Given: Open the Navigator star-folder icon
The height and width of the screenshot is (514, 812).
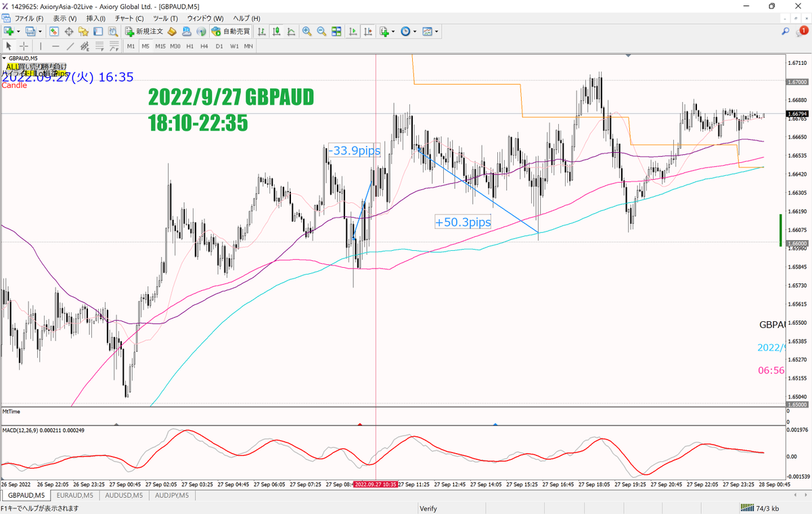Looking at the screenshot, I should pos(83,31).
